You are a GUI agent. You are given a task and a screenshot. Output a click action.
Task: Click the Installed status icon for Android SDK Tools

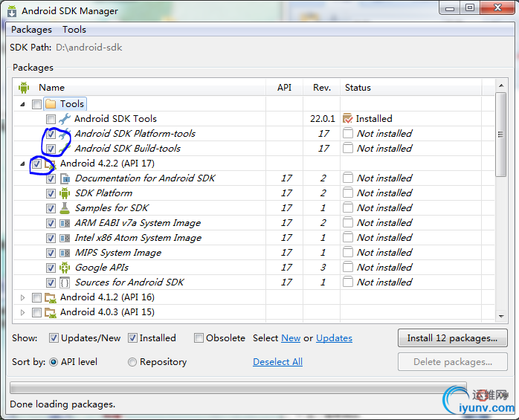pos(347,118)
